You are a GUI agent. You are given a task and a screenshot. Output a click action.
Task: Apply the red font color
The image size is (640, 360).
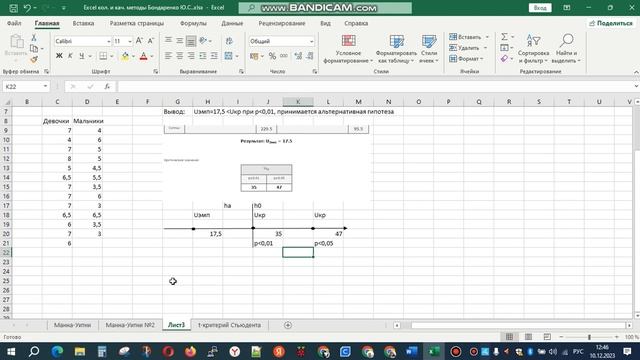[x=143, y=56]
